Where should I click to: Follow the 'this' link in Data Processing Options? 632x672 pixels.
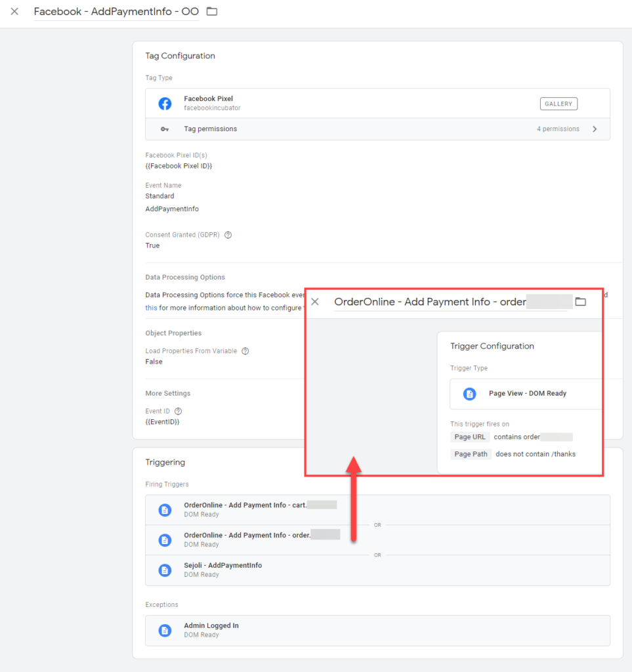151,308
